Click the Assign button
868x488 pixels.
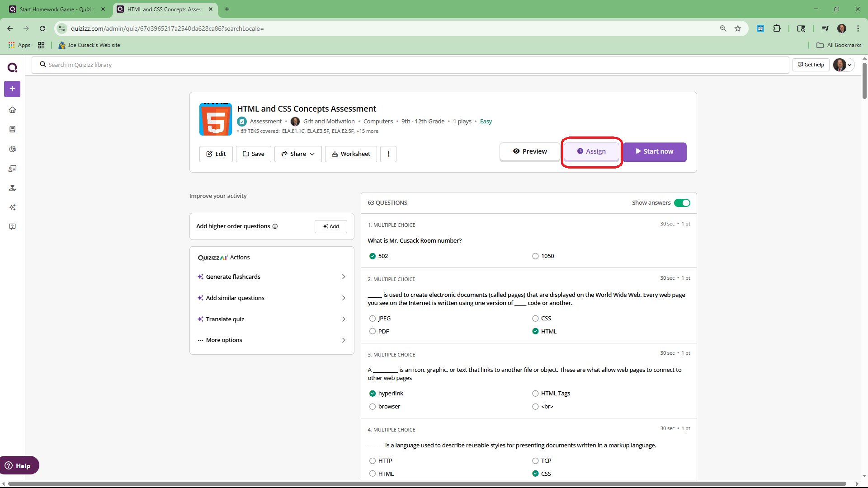click(591, 151)
